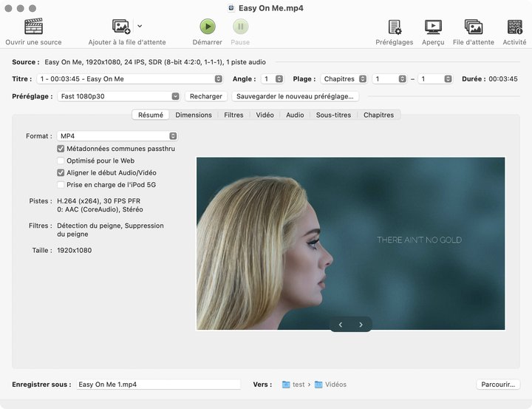Screen dimensions: 532x409
Task: Uncheck Métadonnées communes passthru
Action: pos(61,149)
